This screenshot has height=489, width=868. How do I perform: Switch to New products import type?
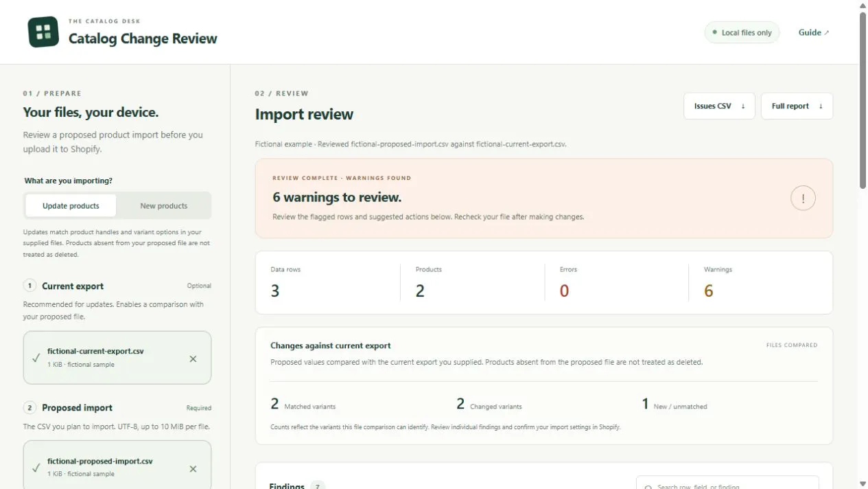163,205
